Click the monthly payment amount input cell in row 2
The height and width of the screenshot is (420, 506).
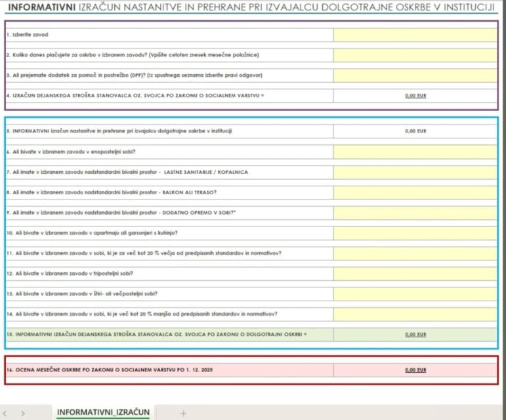[415, 55]
